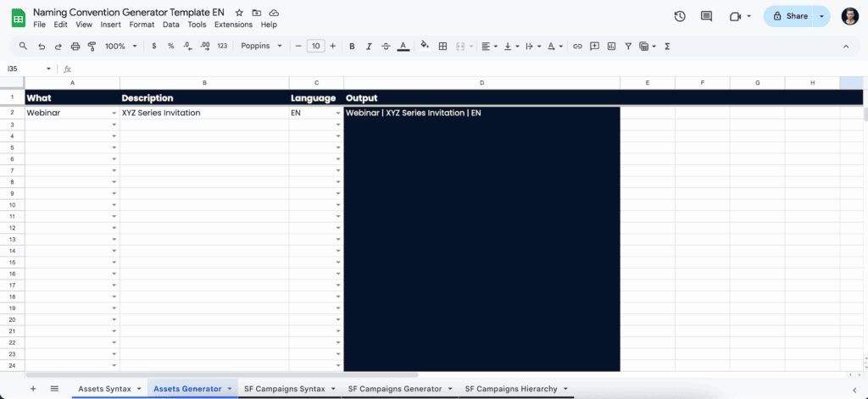Toggle italic formatting
This screenshot has height=399, width=868.
pos(369,47)
